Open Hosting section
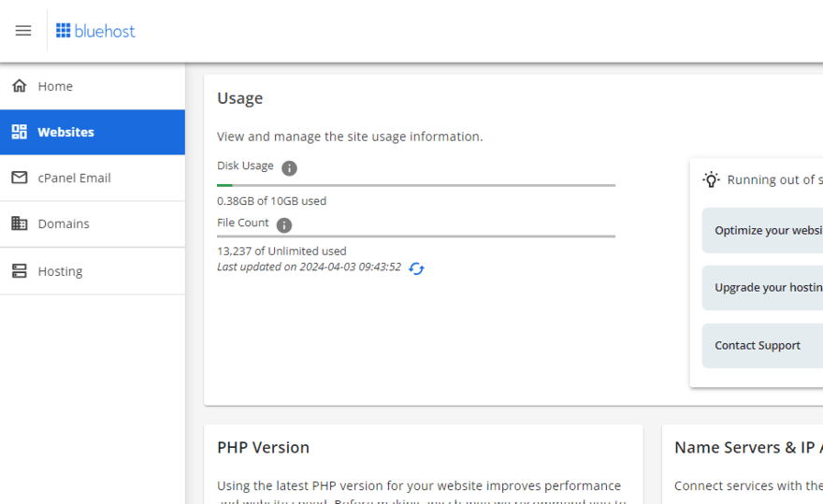 pos(93,271)
